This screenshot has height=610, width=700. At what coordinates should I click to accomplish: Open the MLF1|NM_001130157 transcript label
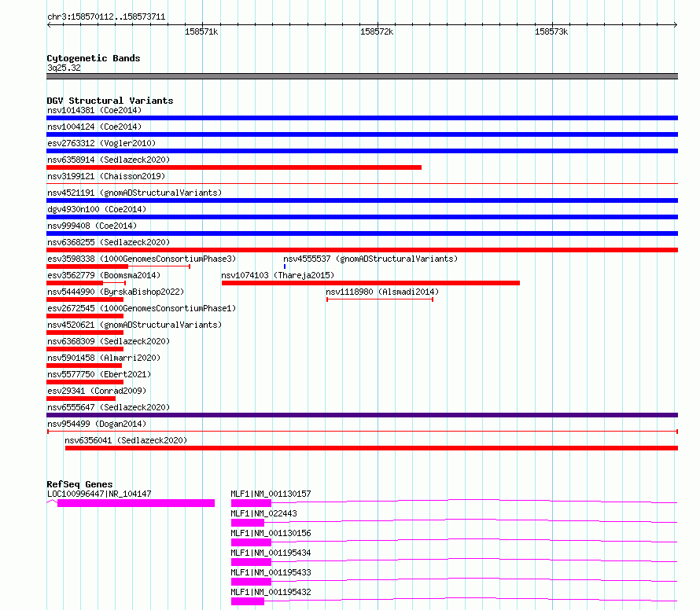click(271, 494)
